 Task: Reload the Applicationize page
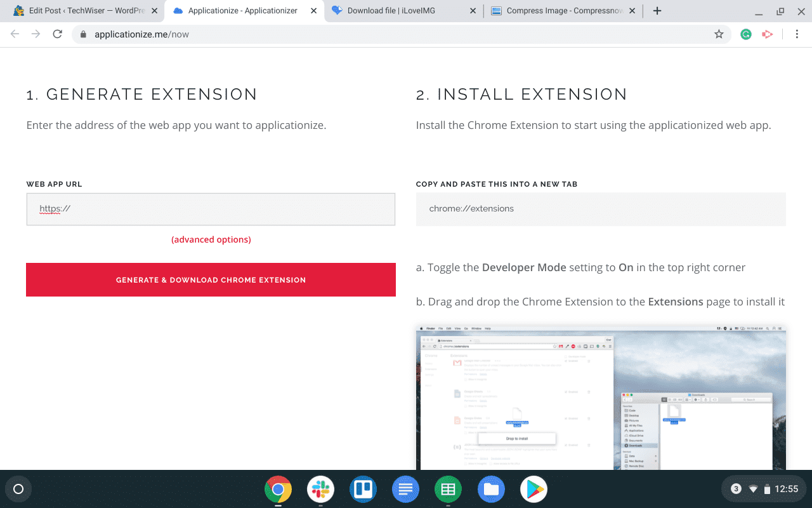point(57,34)
